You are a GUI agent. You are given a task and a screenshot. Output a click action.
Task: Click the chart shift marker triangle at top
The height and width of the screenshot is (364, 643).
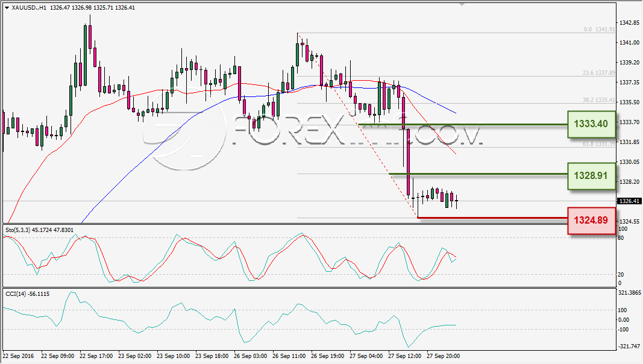[x=462, y=4]
